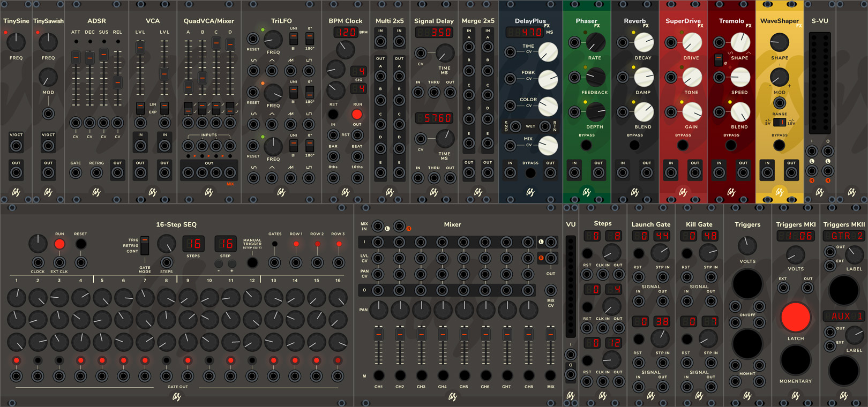The height and width of the screenshot is (407, 868).
Task: Click the ADSR ATT fader
Action: (76, 57)
